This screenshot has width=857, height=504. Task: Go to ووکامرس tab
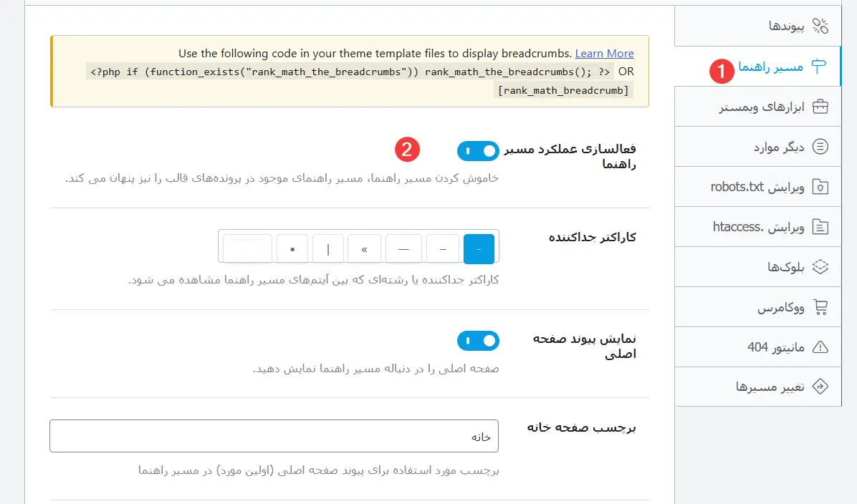[x=757, y=307]
